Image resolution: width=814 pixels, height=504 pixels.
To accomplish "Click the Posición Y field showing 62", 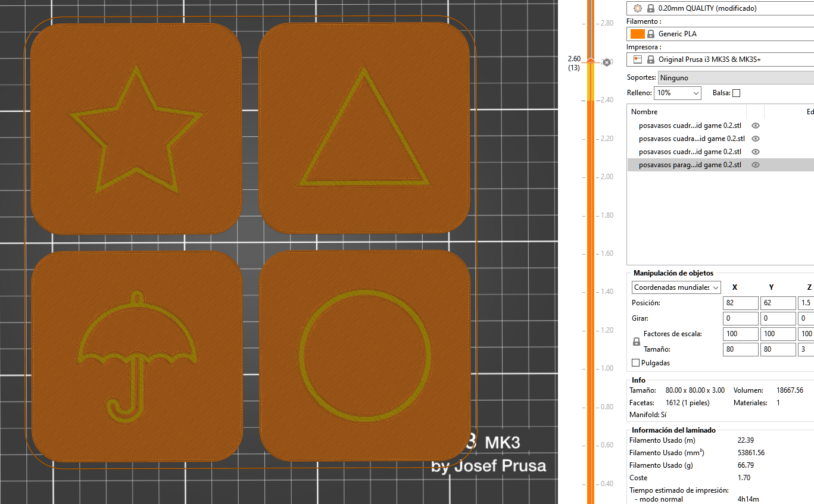I will tap(778, 303).
